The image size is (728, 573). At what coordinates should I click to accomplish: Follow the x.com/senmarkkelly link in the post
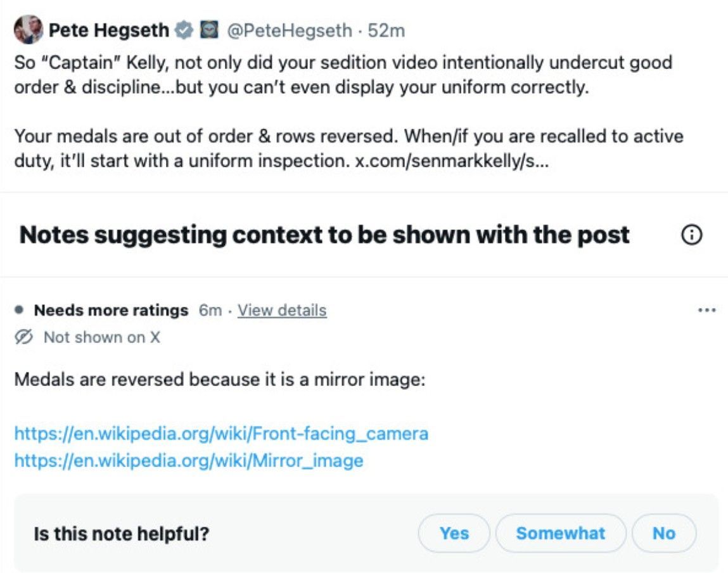pos(452,161)
